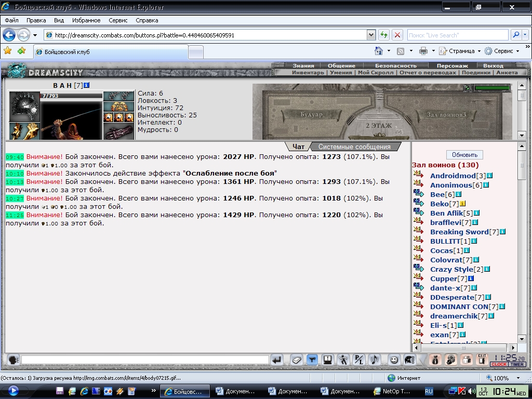
Task: Click the gloves equipment slot image
Action: 118,131
